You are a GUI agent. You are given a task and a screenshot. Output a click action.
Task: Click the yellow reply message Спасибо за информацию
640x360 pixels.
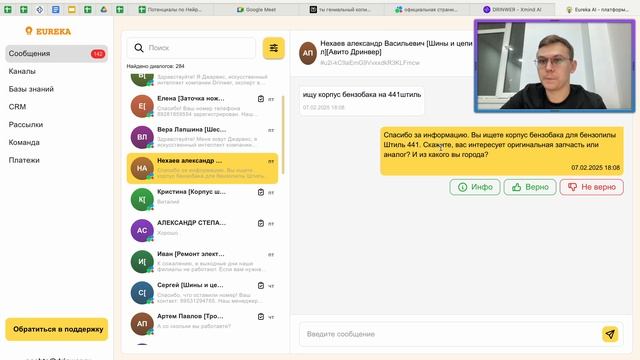tap(502, 151)
